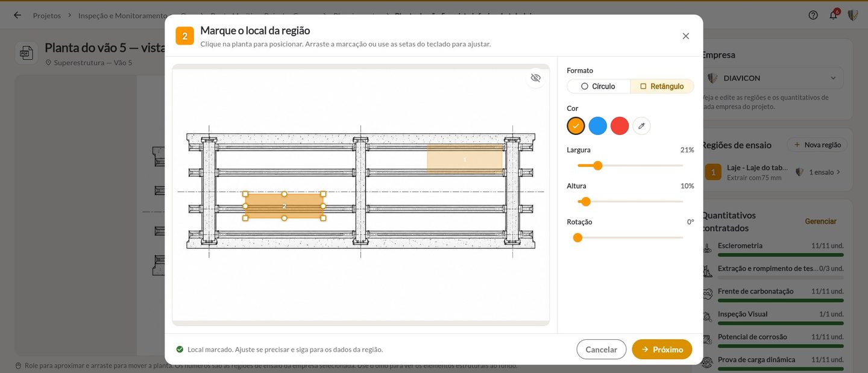
Task: Expand the Laje region 1 entry chevron
Action: click(x=838, y=172)
